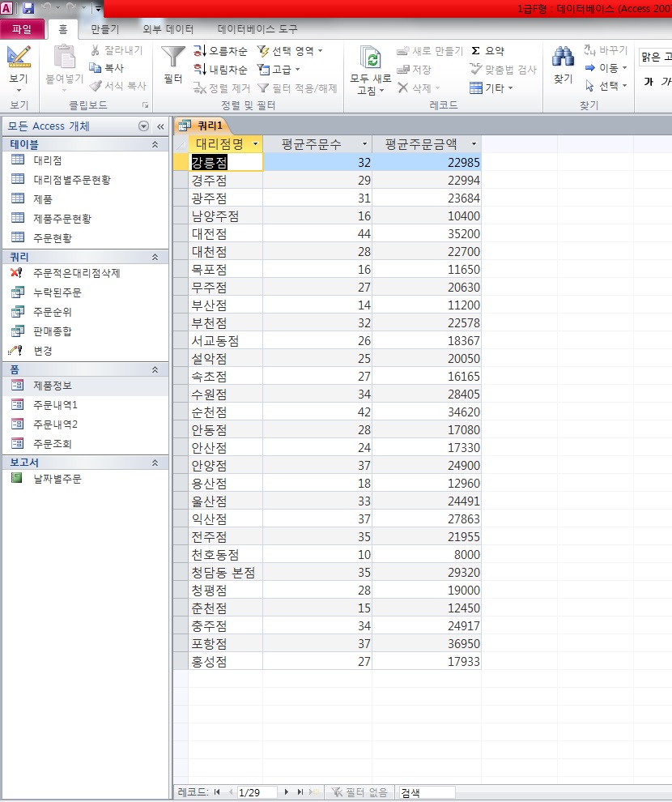The height and width of the screenshot is (802, 672).
Task: Click the 찾기 binoculars icon
Action: [563, 58]
